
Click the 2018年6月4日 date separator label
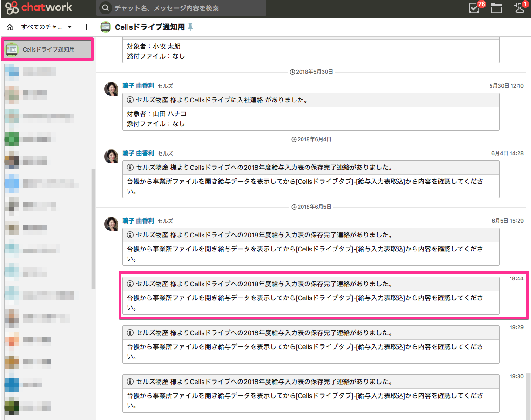coord(314,139)
